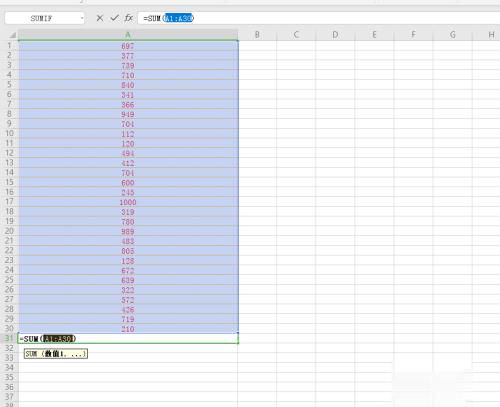
Task: Select row 1 header
Action: [9, 46]
